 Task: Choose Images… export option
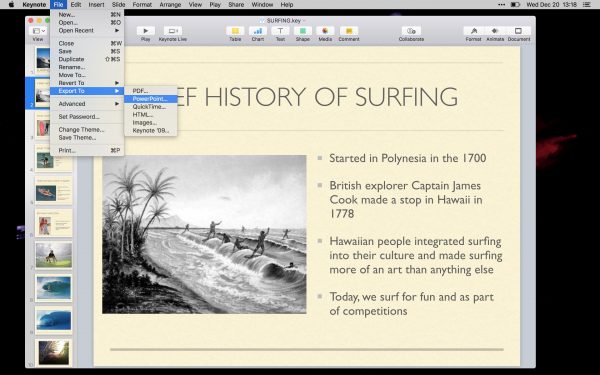point(151,122)
